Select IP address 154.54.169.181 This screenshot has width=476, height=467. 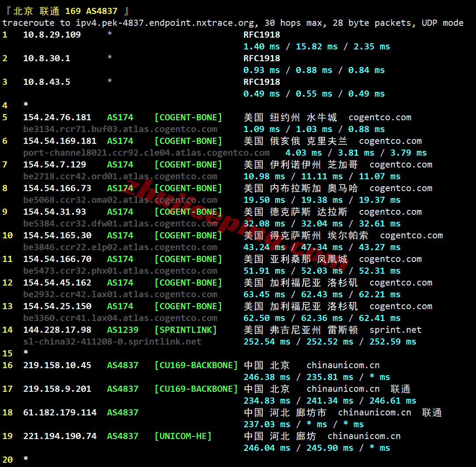pos(60,141)
